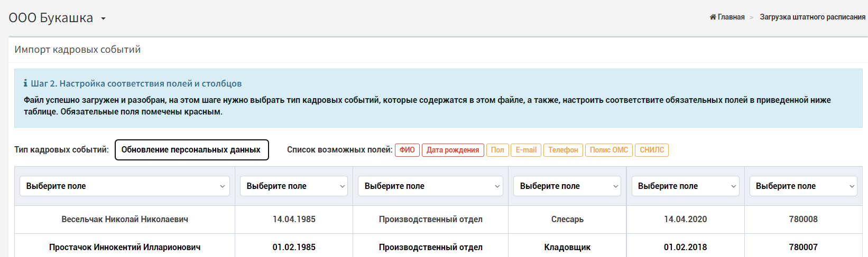Click the cell 01.02.1985
The width and height of the screenshot is (868, 257).
tap(294, 246)
